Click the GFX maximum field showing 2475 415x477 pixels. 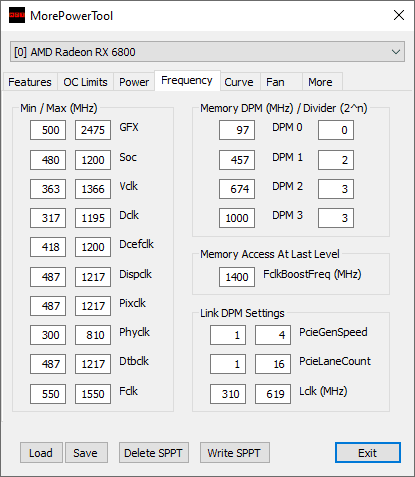pyautogui.click(x=93, y=130)
